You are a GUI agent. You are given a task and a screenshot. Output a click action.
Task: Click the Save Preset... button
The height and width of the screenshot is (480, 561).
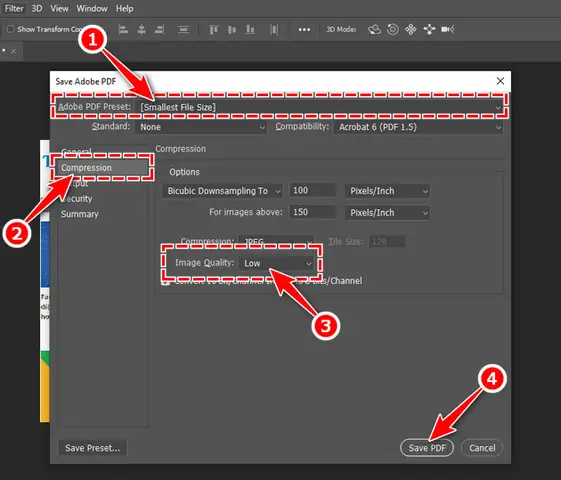92,448
